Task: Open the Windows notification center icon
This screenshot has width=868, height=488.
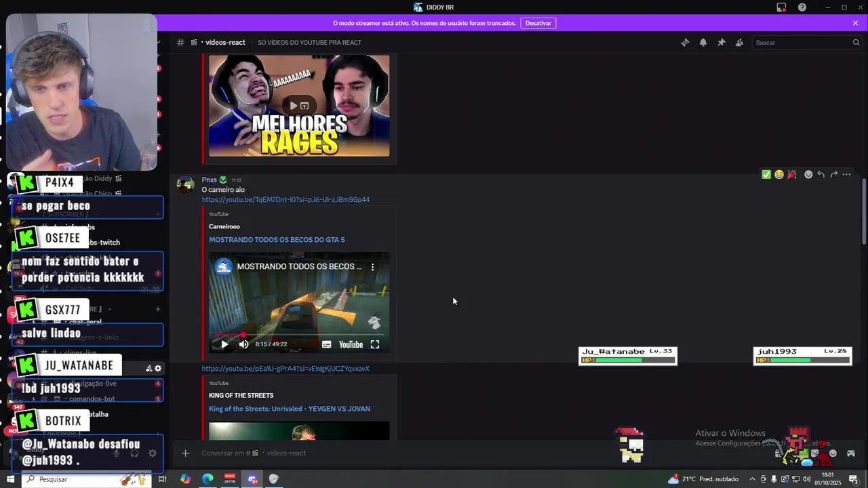Action: click(853, 479)
